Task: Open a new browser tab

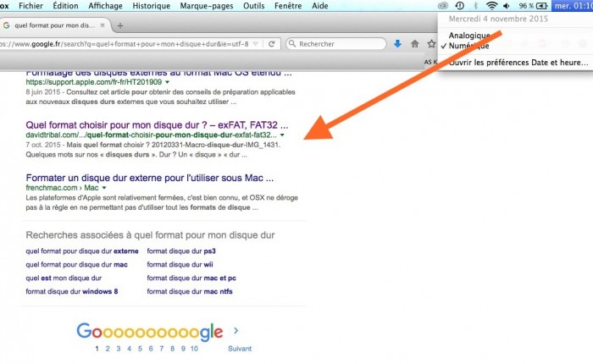Action: (x=120, y=25)
